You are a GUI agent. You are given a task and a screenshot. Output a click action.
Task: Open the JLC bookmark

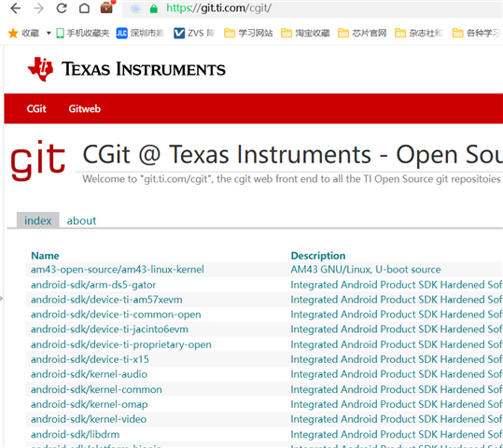(140, 33)
